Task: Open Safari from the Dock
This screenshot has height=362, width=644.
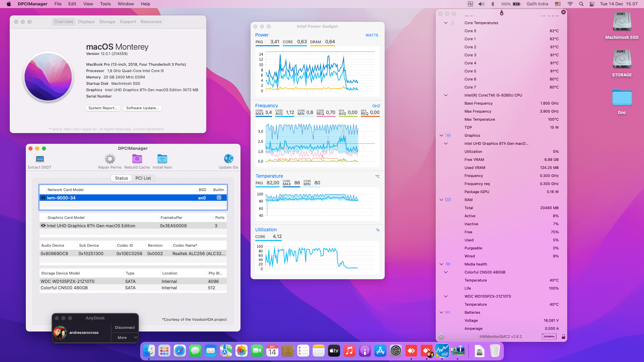Action: 180,351
